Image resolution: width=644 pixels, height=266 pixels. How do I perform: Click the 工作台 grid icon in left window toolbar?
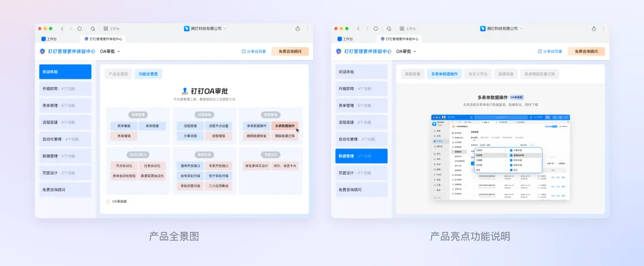tap(106, 29)
